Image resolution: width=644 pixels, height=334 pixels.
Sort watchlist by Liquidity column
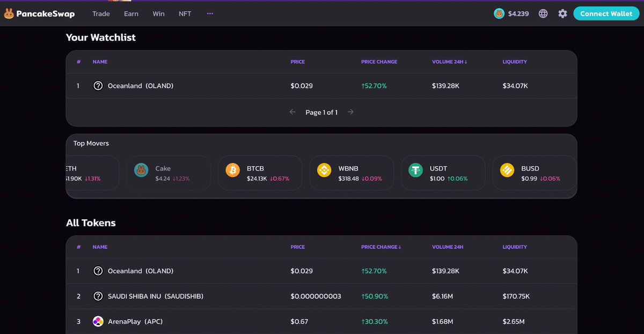click(x=515, y=62)
